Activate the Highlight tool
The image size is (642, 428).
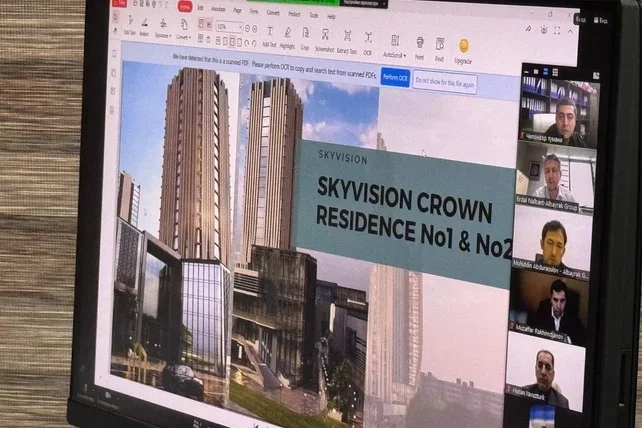click(x=287, y=38)
